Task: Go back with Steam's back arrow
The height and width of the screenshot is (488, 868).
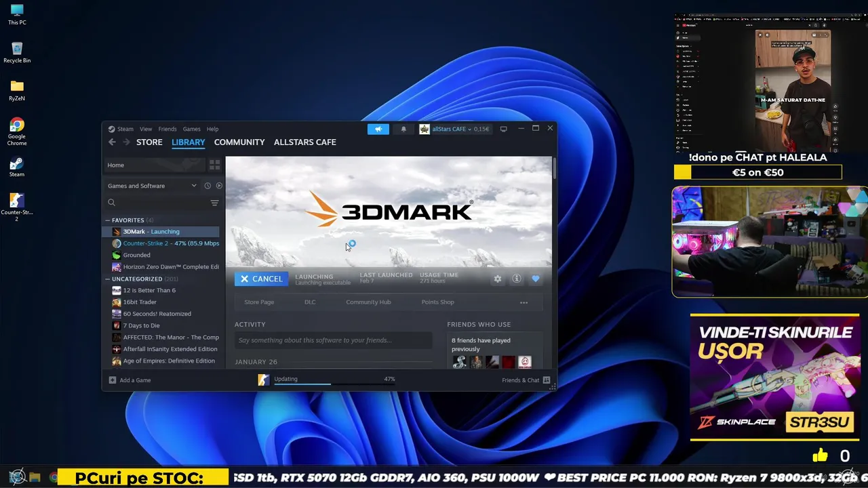Action: pos(113,142)
